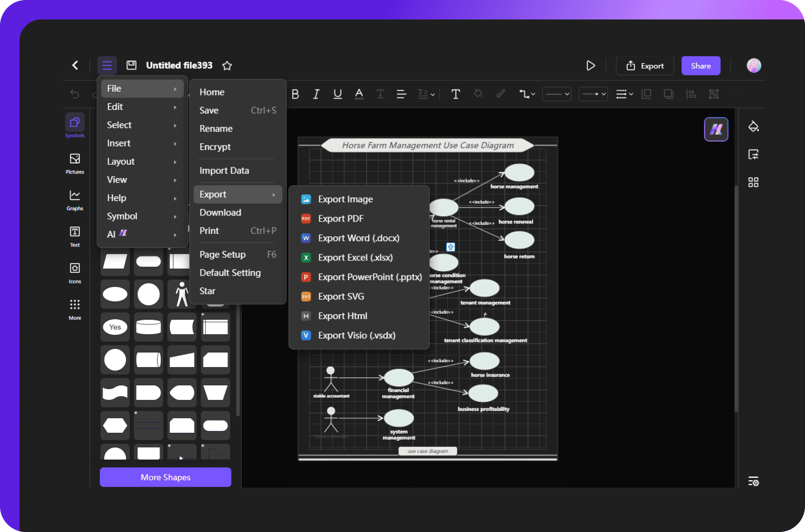Screen dimensions: 805x532
Task: Click the Export button in the top bar
Action: 645,66
